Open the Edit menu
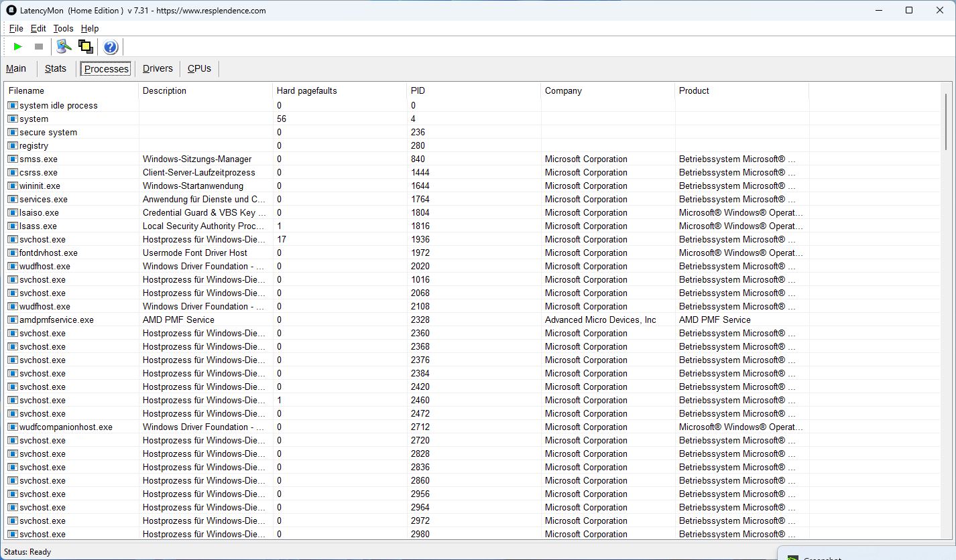This screenshot has width=956, height=560. pos(38,28)
